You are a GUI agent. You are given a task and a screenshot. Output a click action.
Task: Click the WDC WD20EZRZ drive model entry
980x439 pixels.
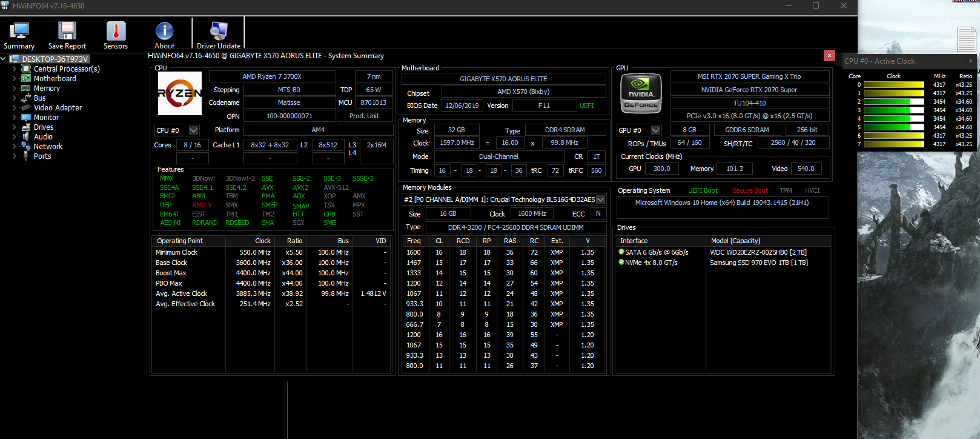click(758, 252)
